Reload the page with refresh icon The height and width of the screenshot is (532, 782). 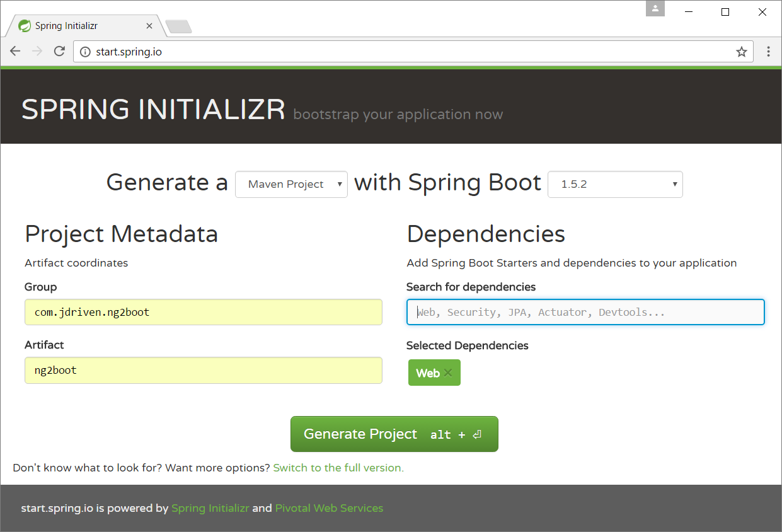point(59,52)
